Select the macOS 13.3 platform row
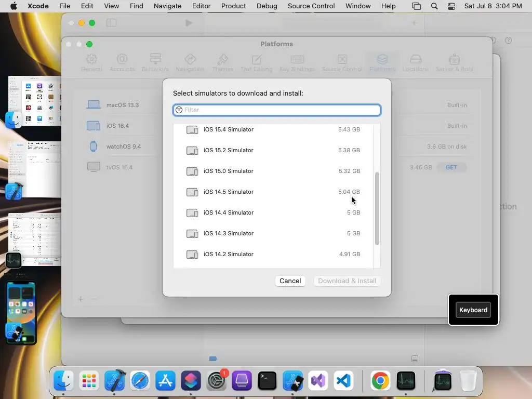The height and width of the screenshot is (399, 532). [x=277, y=105]
